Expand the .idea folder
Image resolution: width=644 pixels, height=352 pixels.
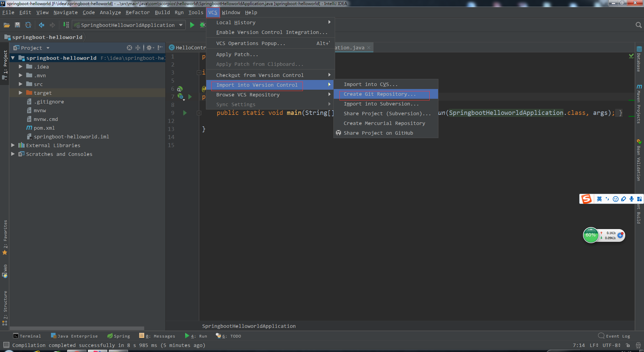pos(20,67)
